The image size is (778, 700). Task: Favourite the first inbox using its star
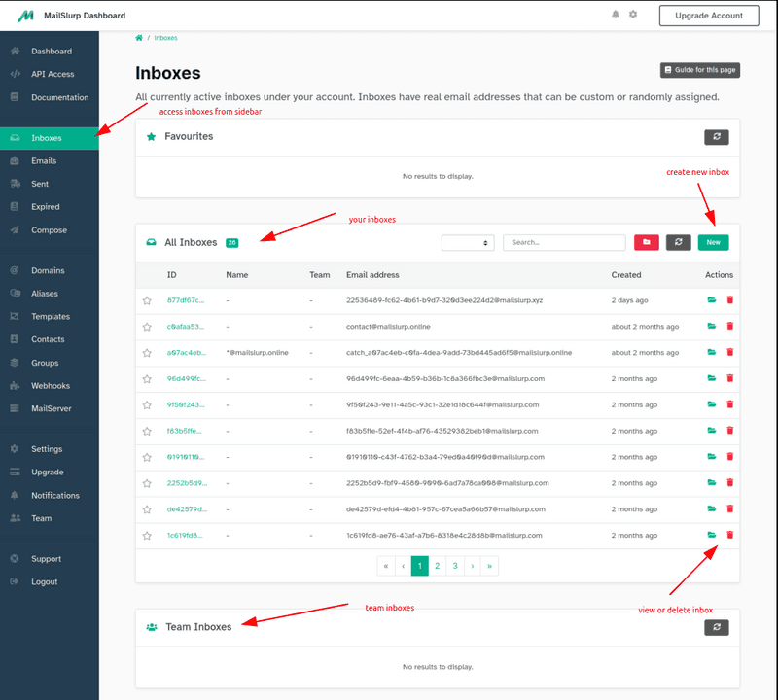coord(147,299)
